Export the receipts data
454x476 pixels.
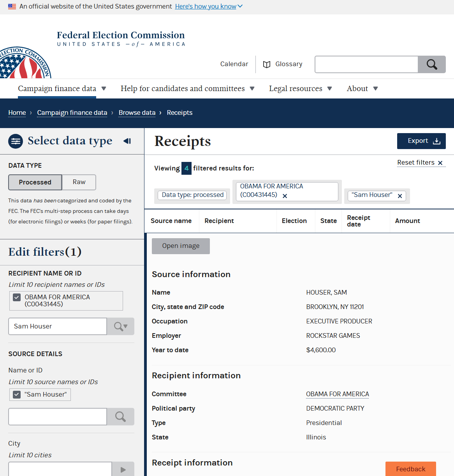(421, 141)
